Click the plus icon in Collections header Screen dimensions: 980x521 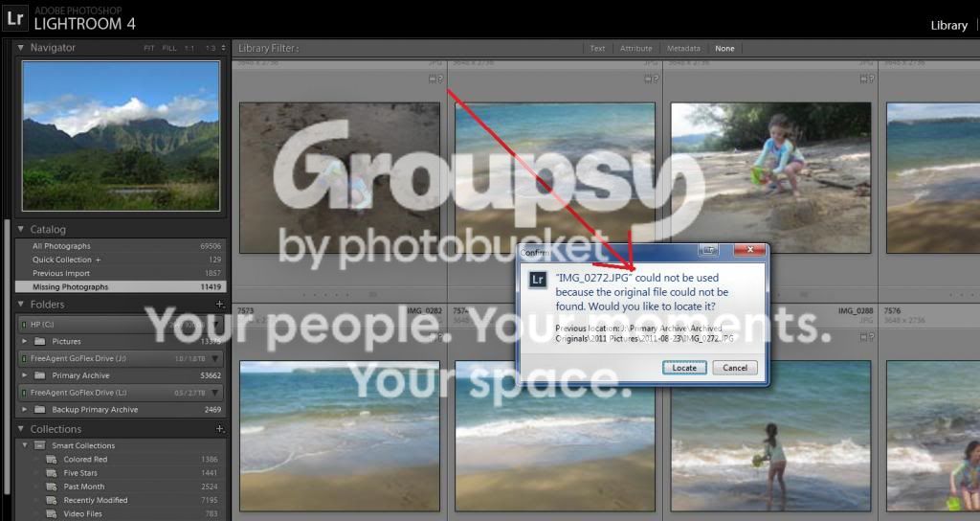coord(219,429)
